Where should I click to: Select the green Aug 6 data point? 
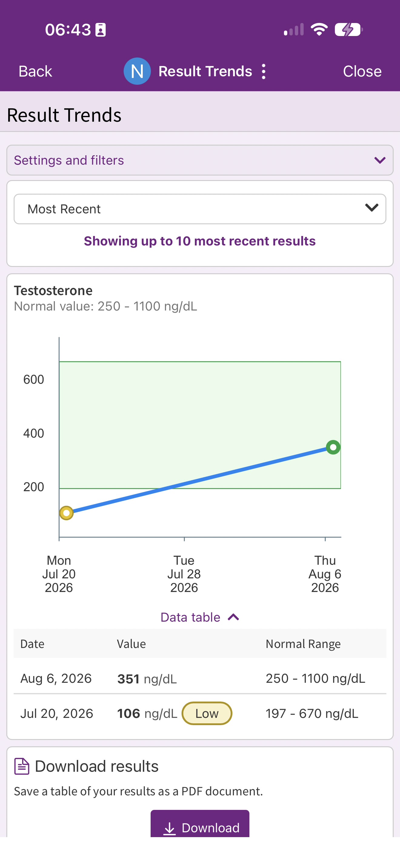click(333, 447)
